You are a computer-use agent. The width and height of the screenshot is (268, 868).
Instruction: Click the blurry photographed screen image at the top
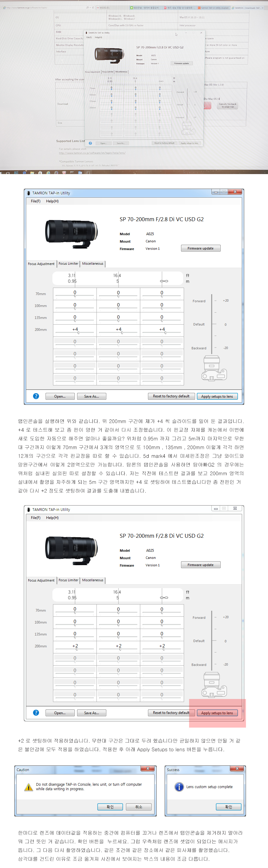click(134, 87)
